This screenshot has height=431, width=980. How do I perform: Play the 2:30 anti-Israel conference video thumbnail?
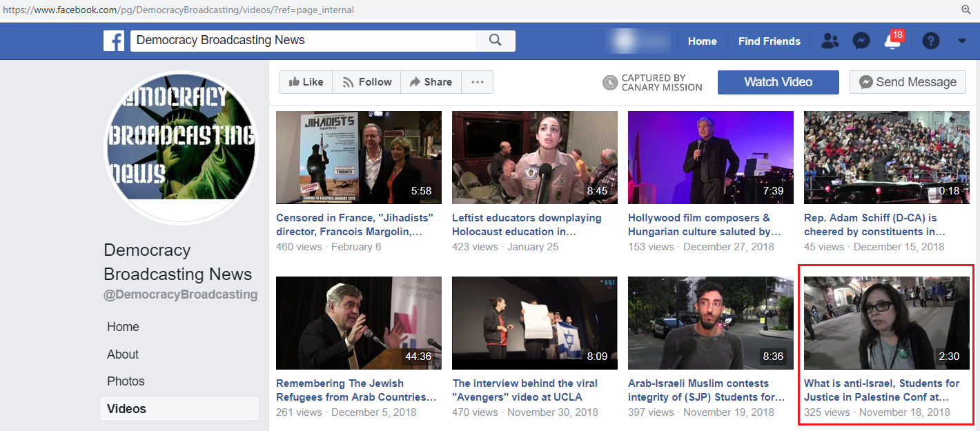[x=887, y=323]
